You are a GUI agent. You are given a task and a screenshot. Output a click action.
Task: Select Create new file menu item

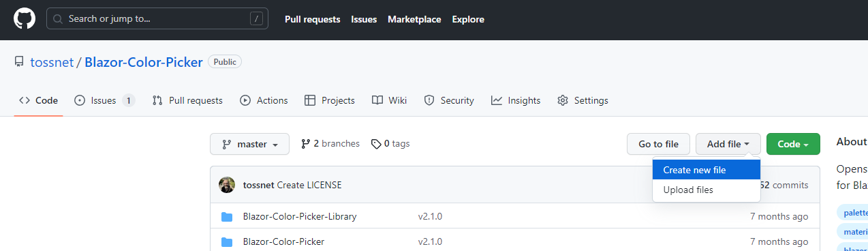point(707,170)
